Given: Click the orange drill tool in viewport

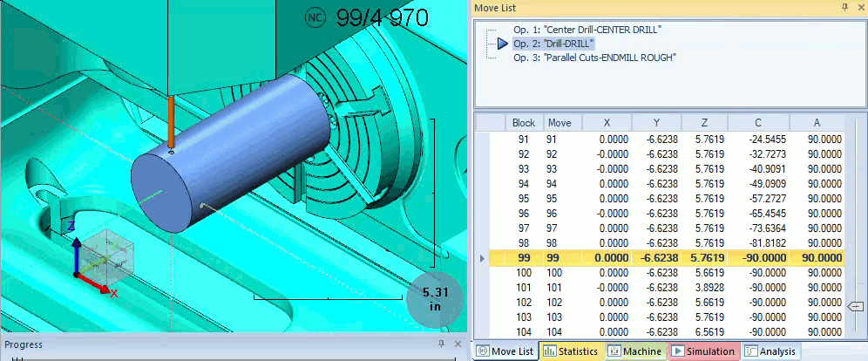Looking at the screenshot, I should (x=172, y=122).
